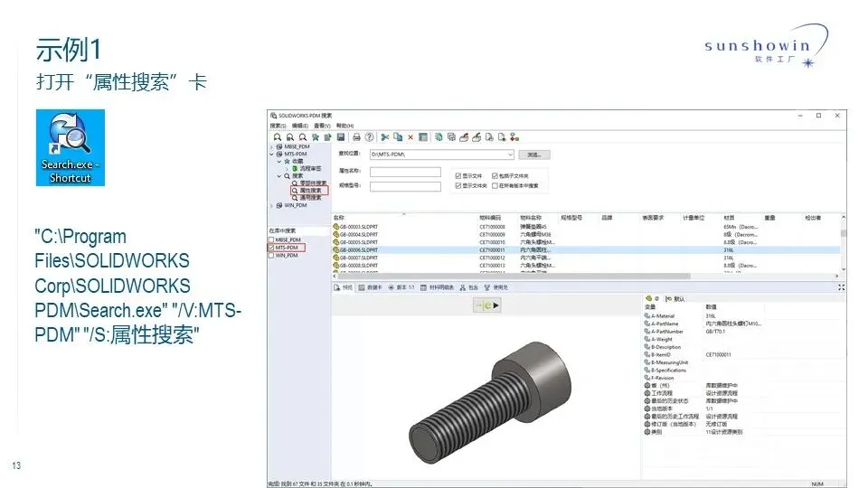This screenshot has width=868, height=488.
Task: Expand the MBSE_PDM vault tree node
Action: (x=272, y=146)
